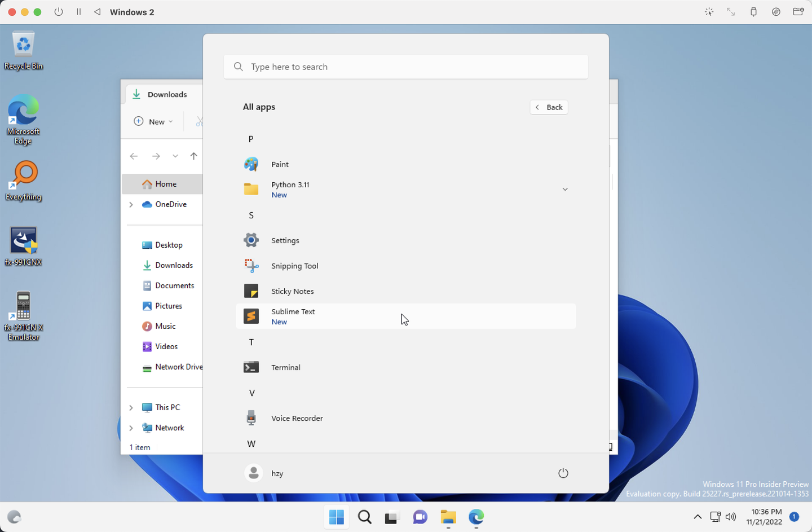Open the Terminal app
Image resolution: width=812 pixels, height=532 pixels.
(285, 367)
